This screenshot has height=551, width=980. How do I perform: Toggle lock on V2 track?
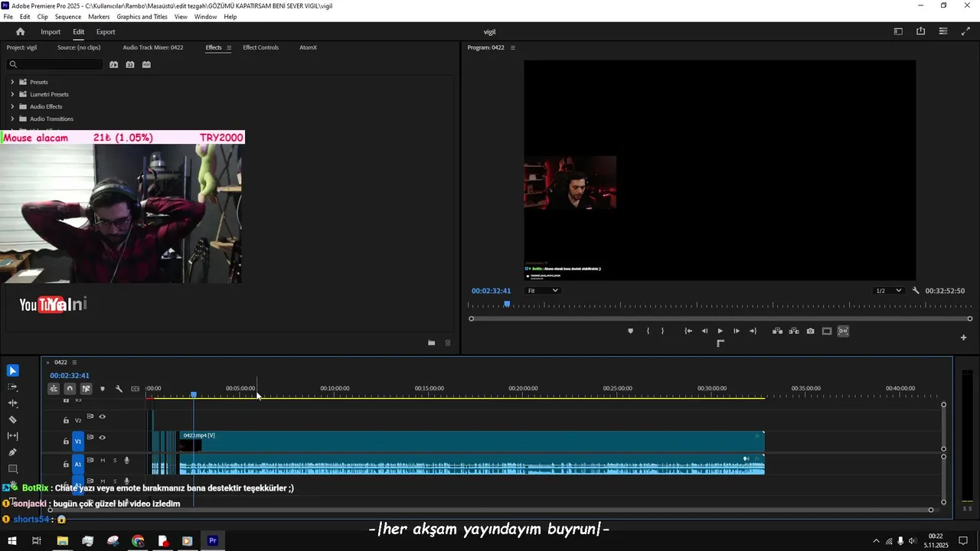tap(66, 420)
